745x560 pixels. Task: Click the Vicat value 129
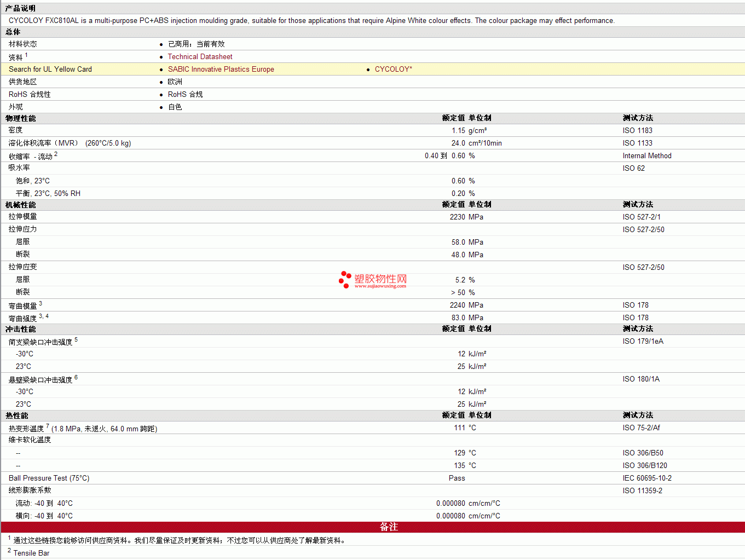tap(460, 453)
